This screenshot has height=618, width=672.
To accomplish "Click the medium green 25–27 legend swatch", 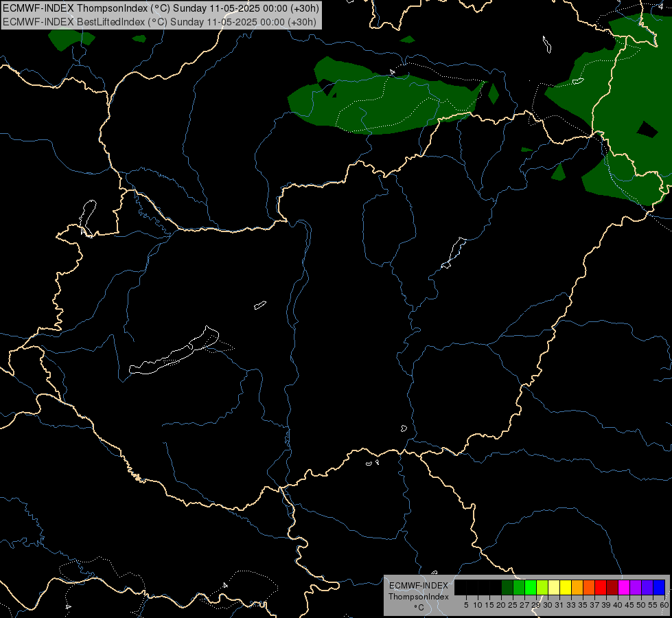I will 519,587.
